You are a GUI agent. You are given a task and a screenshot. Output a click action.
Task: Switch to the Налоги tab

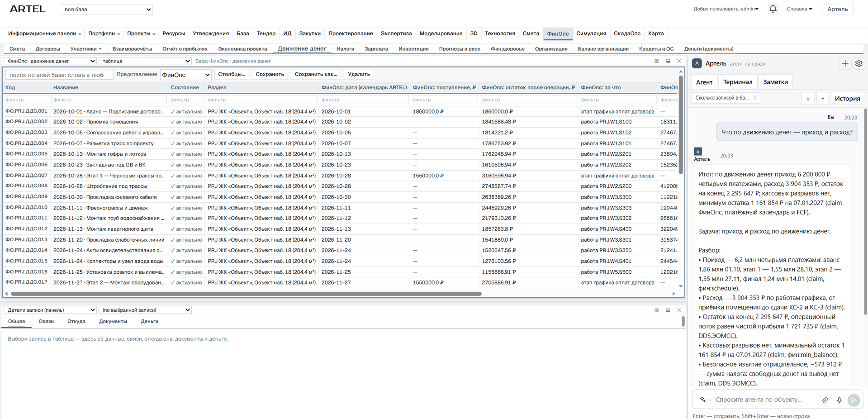(x=345, y=49)
